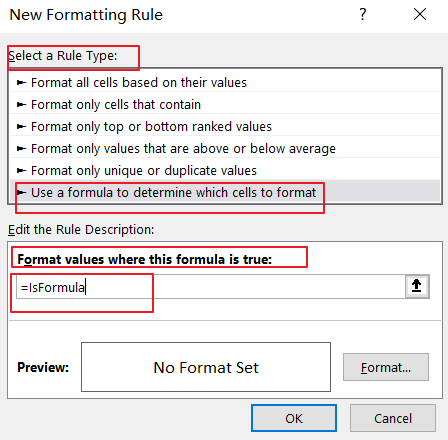Click the horizontal separator line above Preview
Viewport: 448px width, 440px height.
click(225, 321)
